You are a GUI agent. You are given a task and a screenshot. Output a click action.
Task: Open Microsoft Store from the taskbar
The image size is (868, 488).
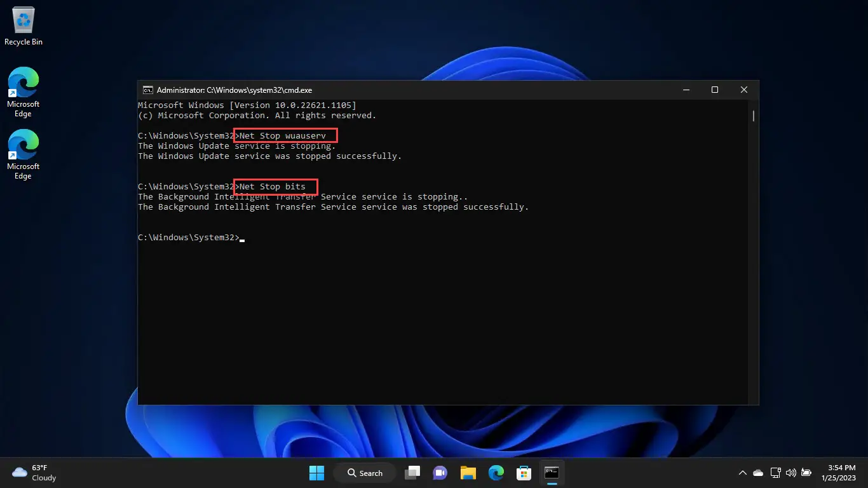point(524,473)
